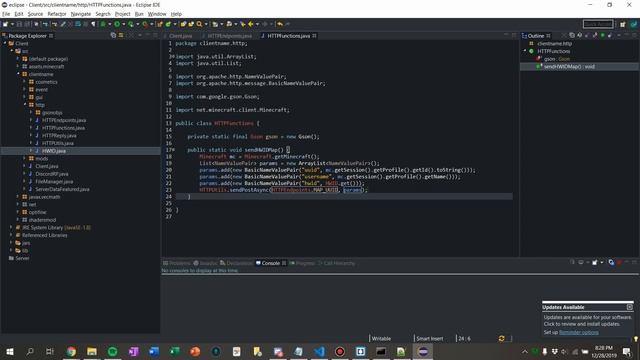Image resolution: width=640 pixels, height=360 pixels.
Task: Collapse the http package node
Action: coord(24,104)
